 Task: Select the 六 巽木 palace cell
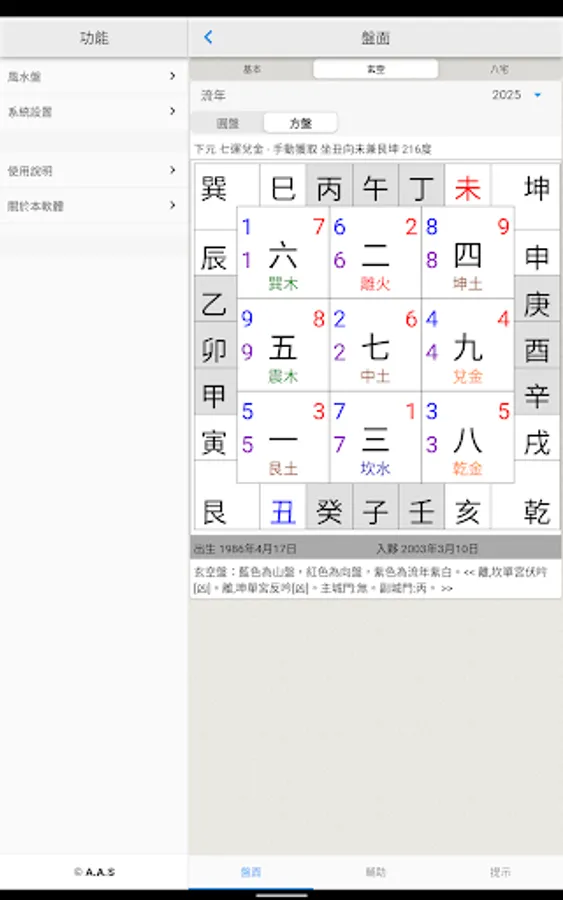tap(283, 253)
